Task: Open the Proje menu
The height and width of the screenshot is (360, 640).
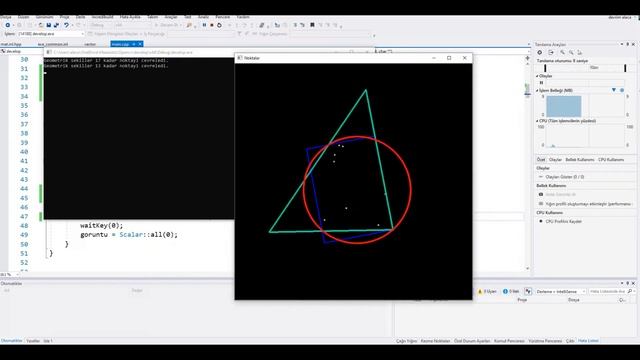Action: (64, 17)
